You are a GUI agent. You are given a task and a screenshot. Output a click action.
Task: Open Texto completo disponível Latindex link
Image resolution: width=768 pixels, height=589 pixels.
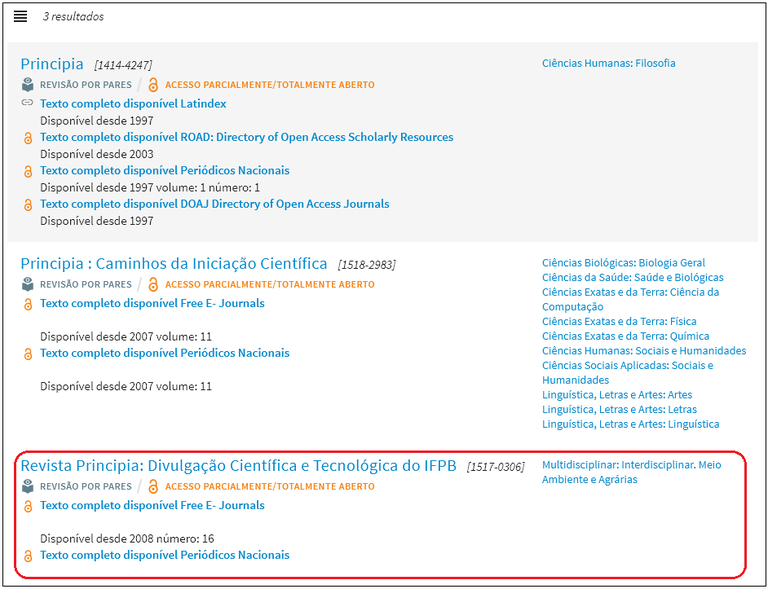point(133,104)
